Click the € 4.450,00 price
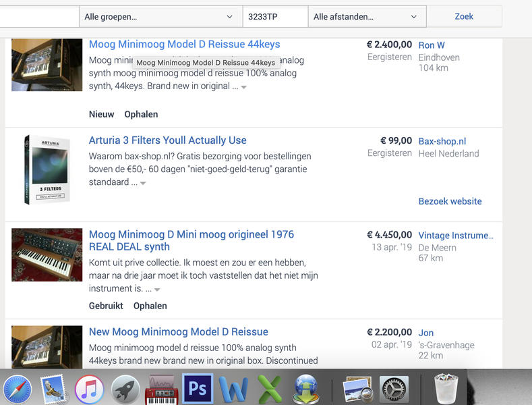The height and width of the screenshot is (405, 532). (x=389, y=235)
